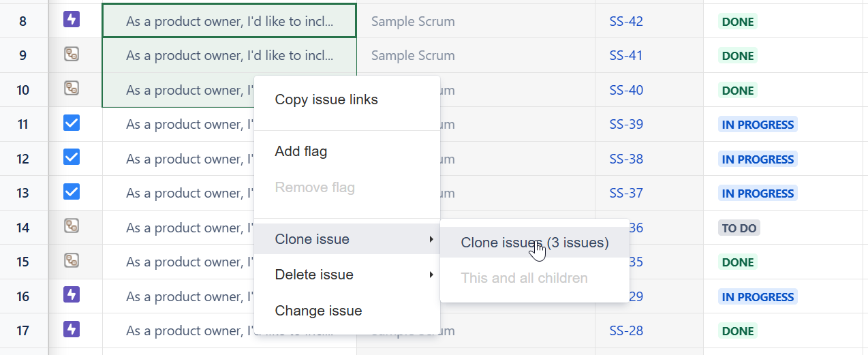This screenshot has width=868, height=355.
Task: Select Add flag in the context menu
Action: pyautogui.click(x=301, y=151)
